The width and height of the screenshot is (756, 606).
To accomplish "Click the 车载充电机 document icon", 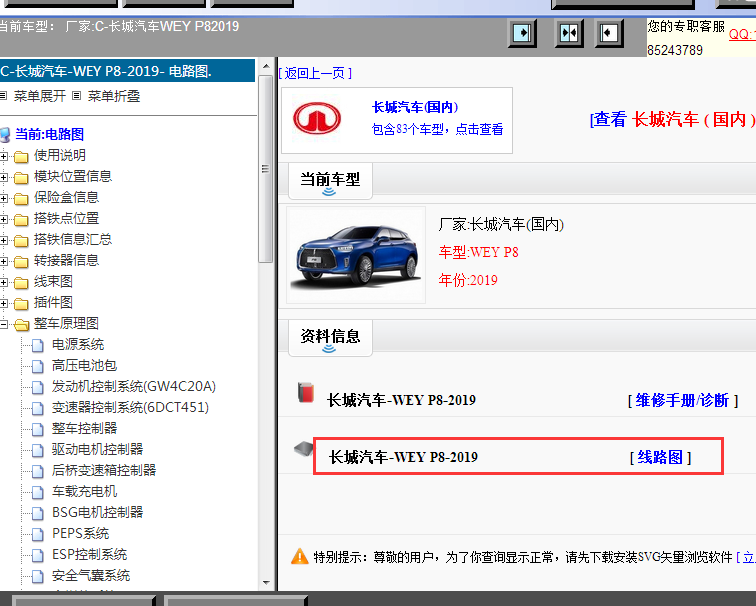I will click(x=38, y=492).
